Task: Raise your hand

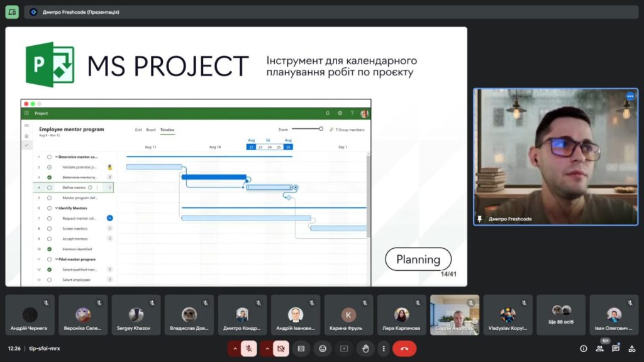Action: 365,348
